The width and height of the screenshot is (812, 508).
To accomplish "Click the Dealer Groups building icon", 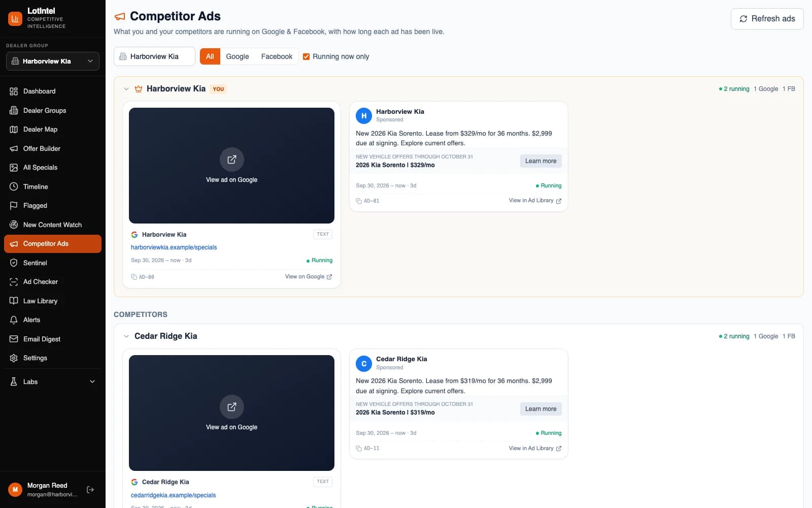I will coord(14,110).
